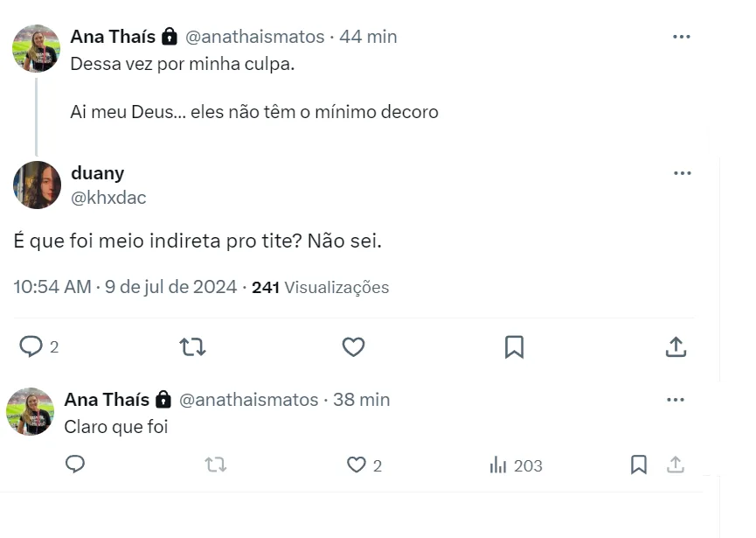Open more options menu on duany's tweet
Screen dimensions: 756x538
pos(683,173)
